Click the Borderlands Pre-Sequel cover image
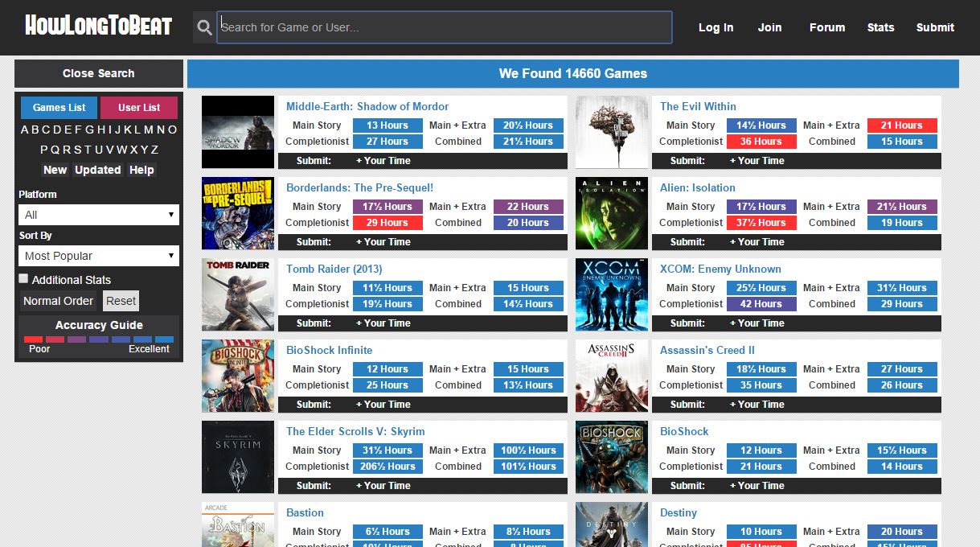Viewport: 980px width, 547px height. [x=238, y=213]
